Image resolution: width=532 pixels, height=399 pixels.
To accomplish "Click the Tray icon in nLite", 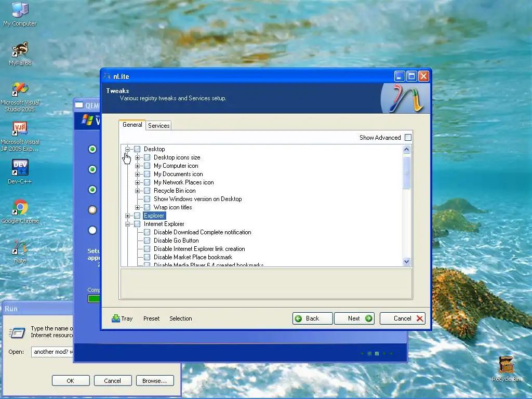I will point(116,318).
